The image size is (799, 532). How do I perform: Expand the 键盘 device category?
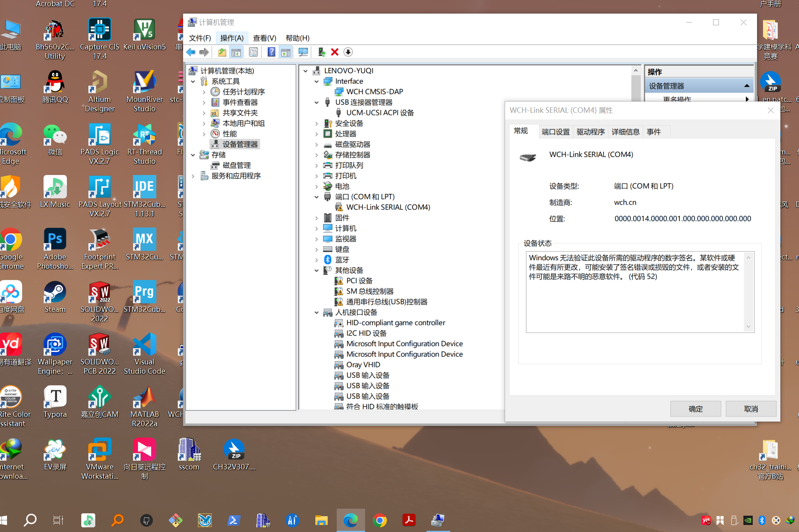click(316, 249)
